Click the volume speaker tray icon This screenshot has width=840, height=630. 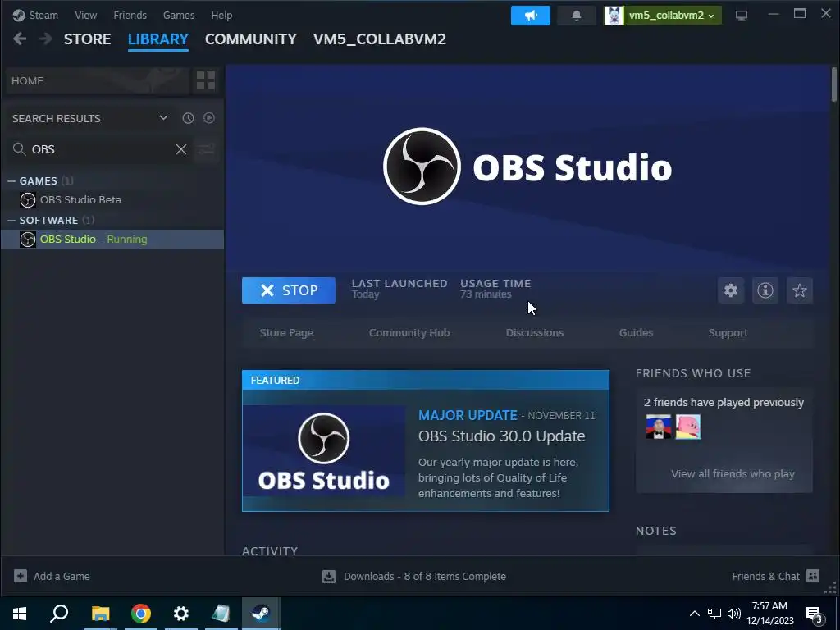click(x=734, y=614)
